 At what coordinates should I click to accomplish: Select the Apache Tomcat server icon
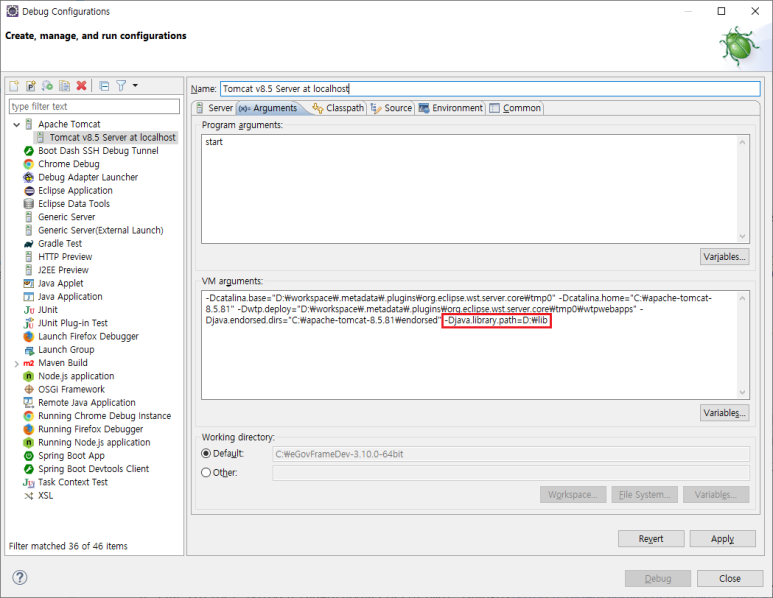coord(29,124)
